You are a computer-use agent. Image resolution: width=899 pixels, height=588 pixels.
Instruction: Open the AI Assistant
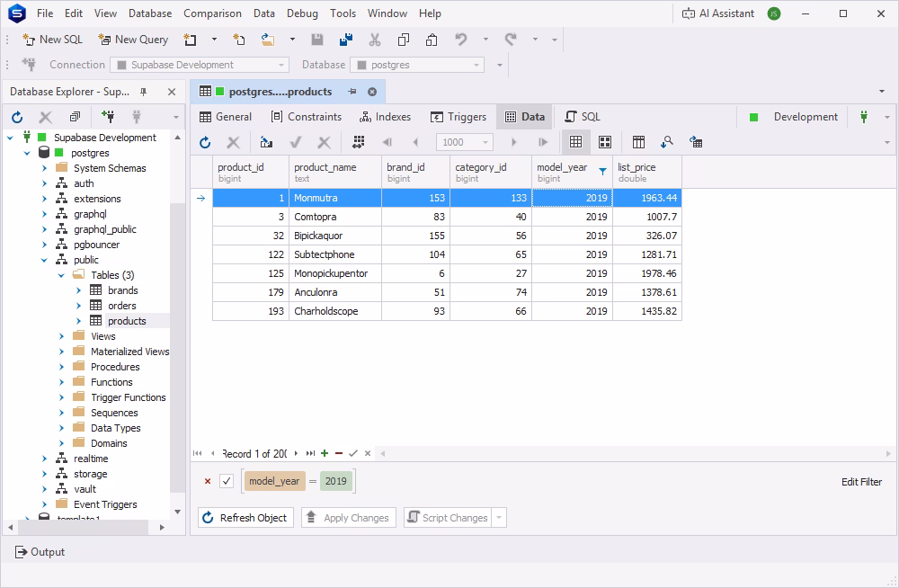click(x=717, y=13)
